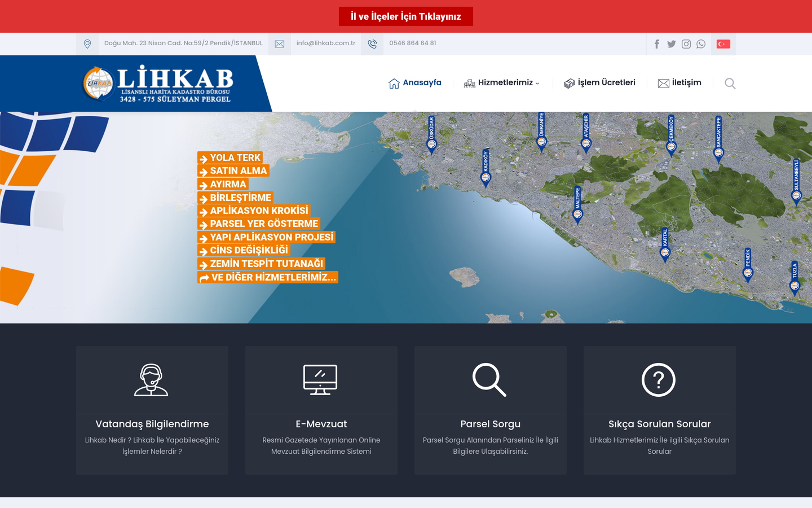Open Sıkça Sorulan Sorular card
This screenshot has height=508, width=812.
660,410
